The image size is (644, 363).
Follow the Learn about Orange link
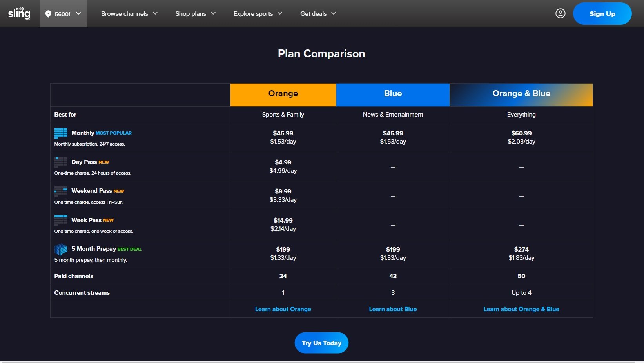[283, 309]
